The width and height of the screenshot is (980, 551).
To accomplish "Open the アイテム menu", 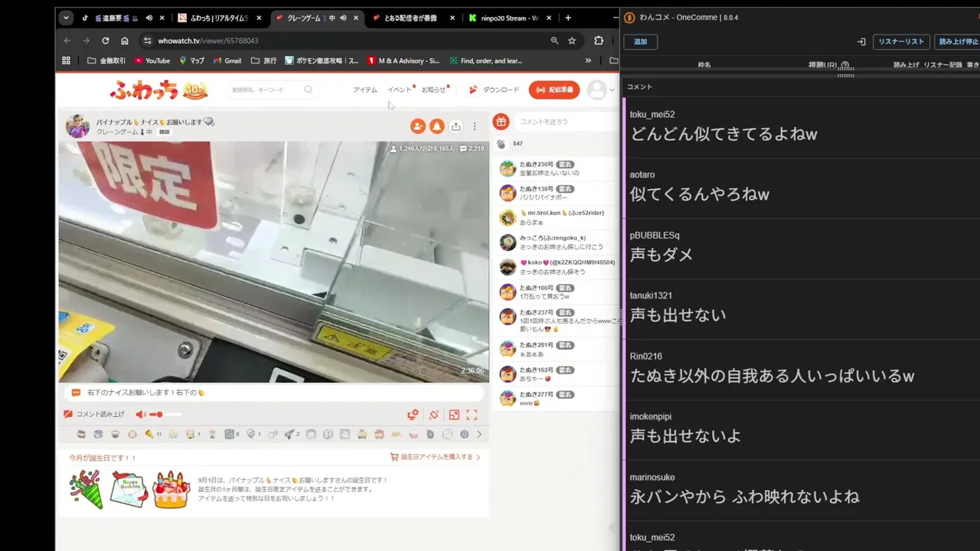I will pos(365,90).
